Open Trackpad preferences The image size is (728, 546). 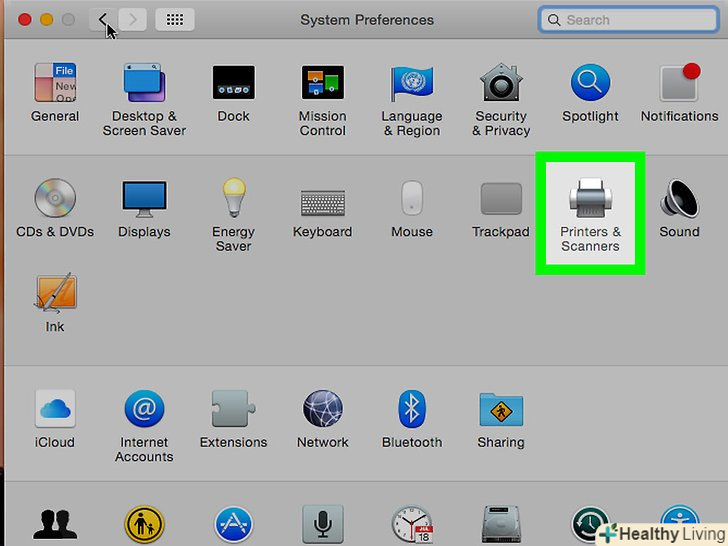click(x=500, y=208)
